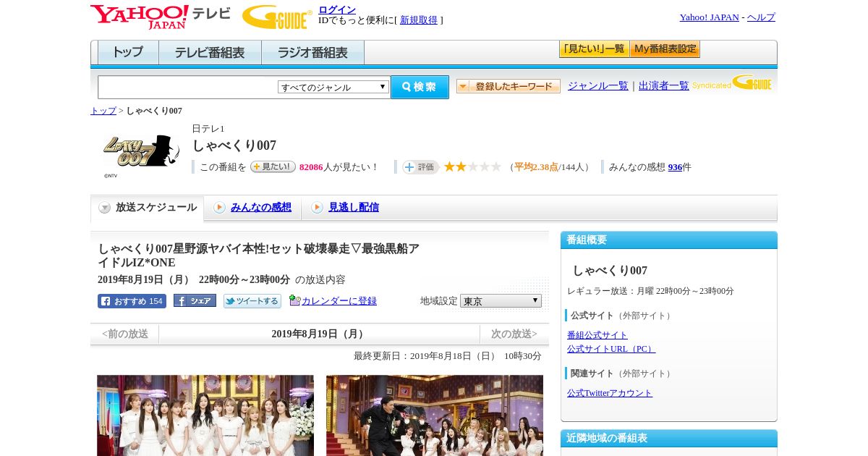The width and height of the screenshot is (868, 456).
Task: Click the 新規取得 link
Action: (419, 20)
